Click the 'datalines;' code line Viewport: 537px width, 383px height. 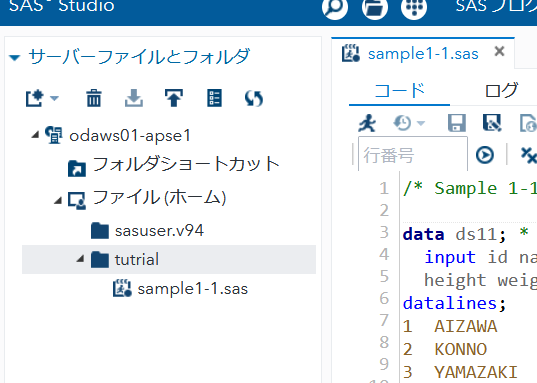pos(454,303)
